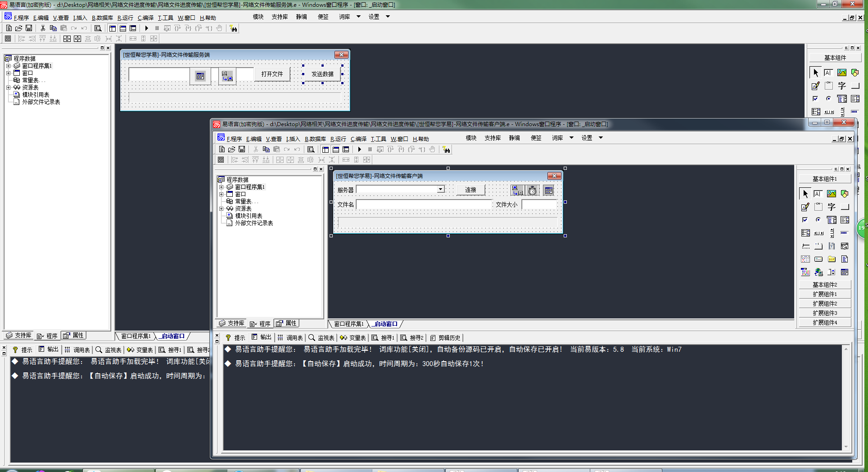This screenshot has height=472, width=868.
Task: Click the Run icon in back window toolbar
Action: click(147, 28)
